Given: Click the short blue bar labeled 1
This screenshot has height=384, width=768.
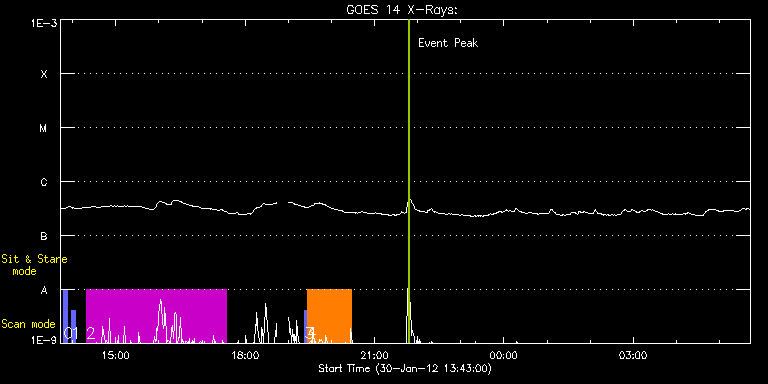Looking at the screenshot, I should [73, 326].
